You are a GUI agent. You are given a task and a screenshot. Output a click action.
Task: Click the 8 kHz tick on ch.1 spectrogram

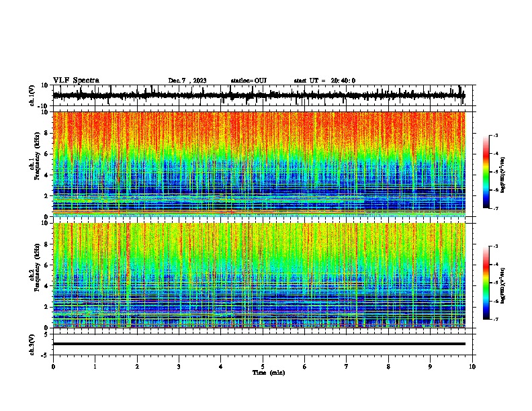point(46,133)
